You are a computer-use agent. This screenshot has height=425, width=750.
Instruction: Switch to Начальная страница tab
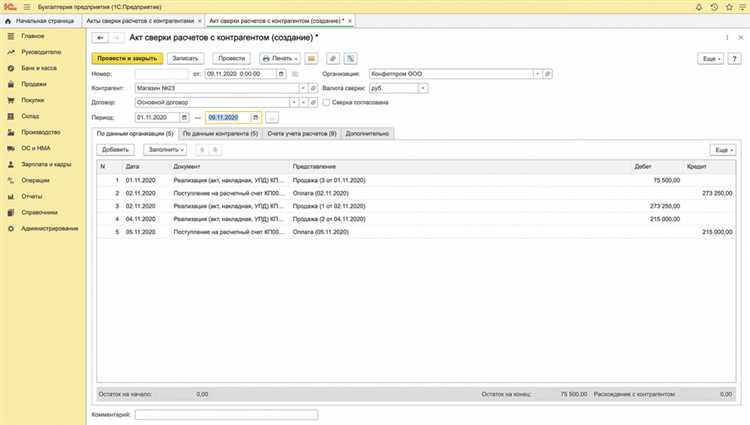click(41, 21)
